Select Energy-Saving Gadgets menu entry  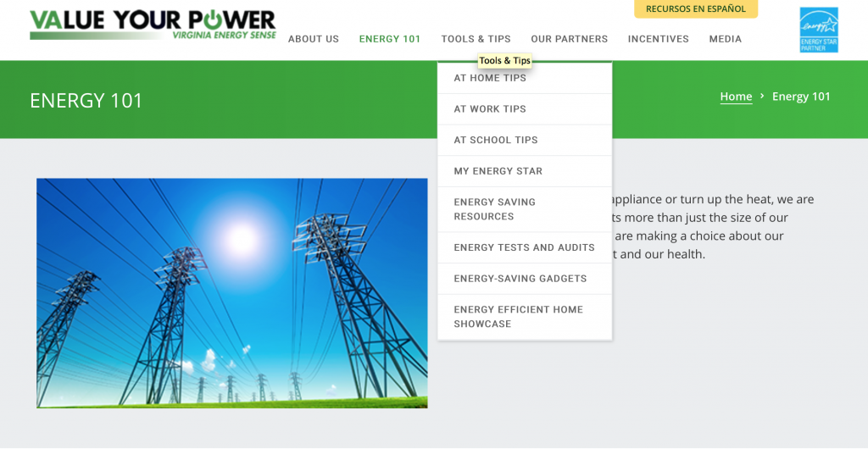(520, 279)
